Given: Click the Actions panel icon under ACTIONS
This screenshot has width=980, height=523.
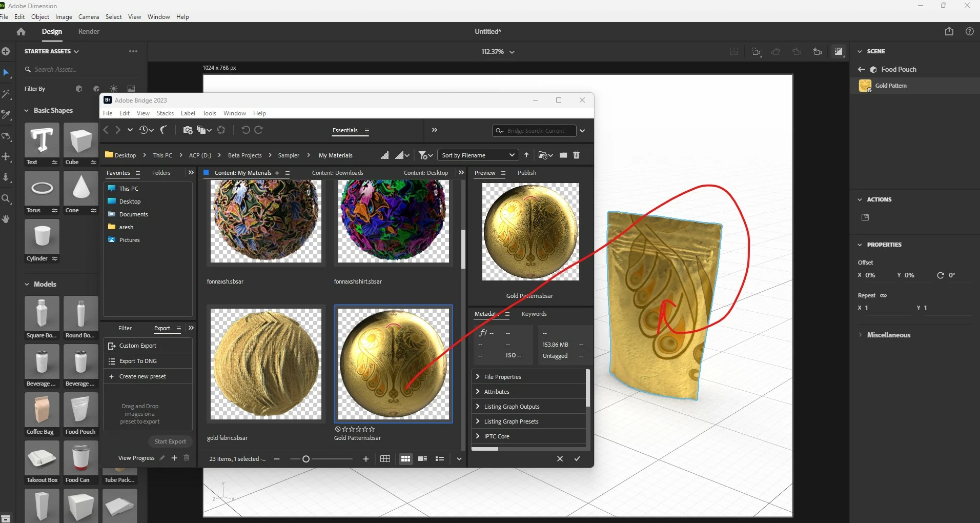Looking at the screenshot, I should (865, 217).
